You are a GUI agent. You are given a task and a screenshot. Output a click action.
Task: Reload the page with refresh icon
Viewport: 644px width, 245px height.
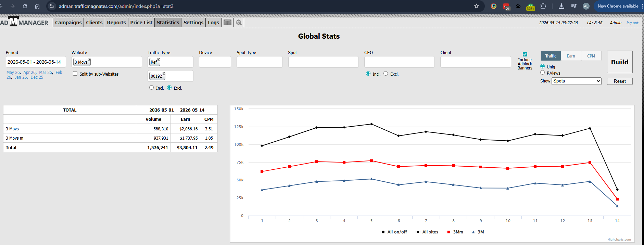tap(25, 6)
